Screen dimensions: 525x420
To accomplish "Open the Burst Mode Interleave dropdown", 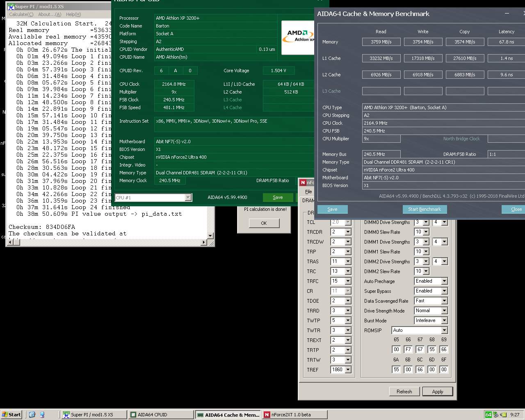I will [444, 321].
